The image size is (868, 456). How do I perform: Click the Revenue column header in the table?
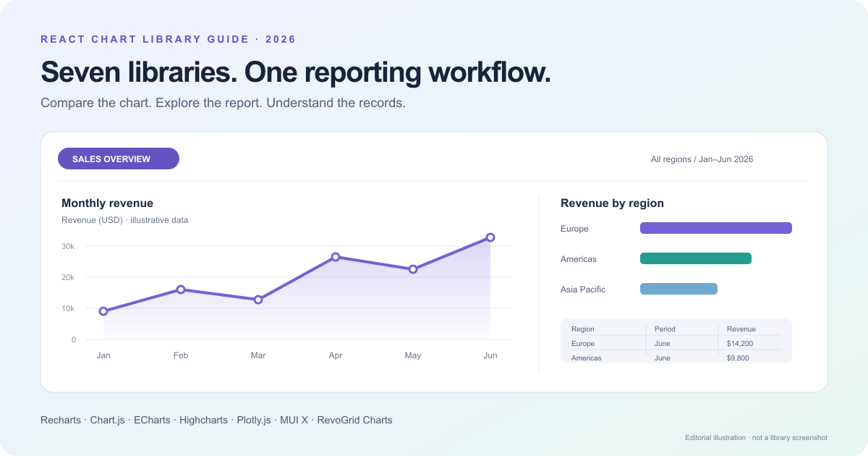click(x=741, y=329)
